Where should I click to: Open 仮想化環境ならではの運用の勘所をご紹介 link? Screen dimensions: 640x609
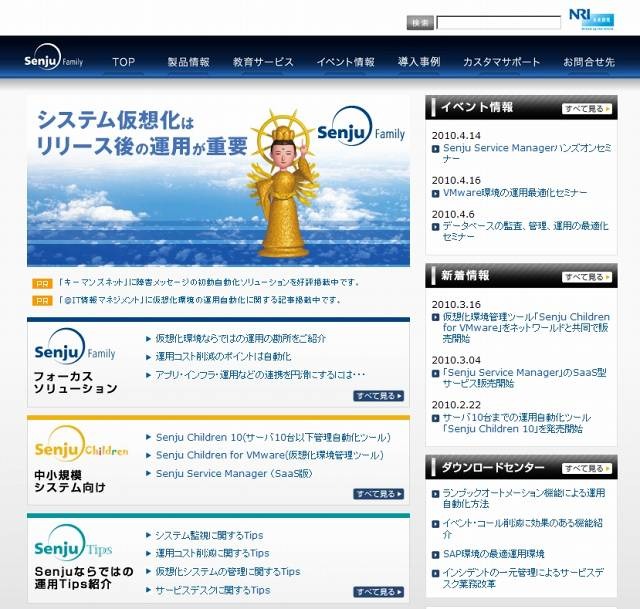[x=240, y=338]
